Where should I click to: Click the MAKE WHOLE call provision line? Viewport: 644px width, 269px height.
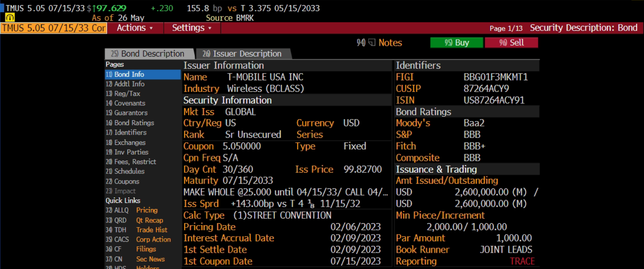point(286,192)
